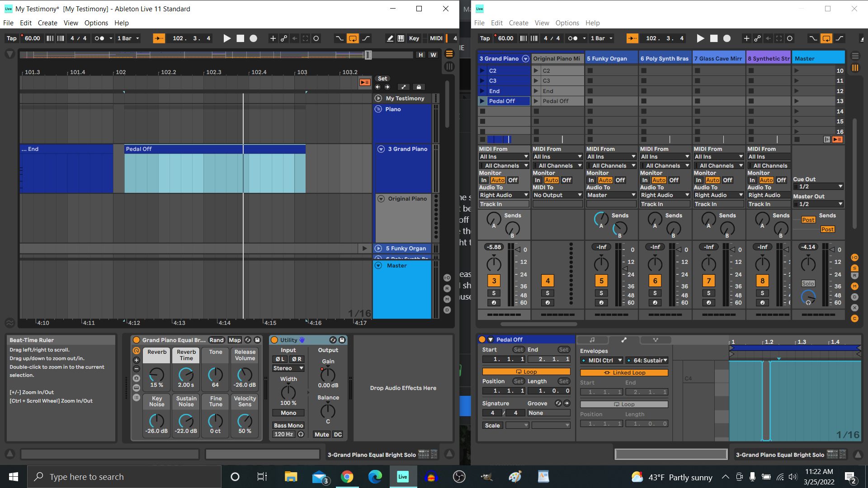Open Microsoft Edge from the taskbar

[375, 477]
